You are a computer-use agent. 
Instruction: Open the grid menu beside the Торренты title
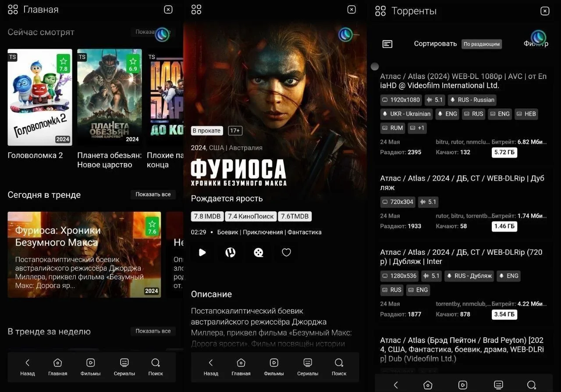tap(380, 11)
